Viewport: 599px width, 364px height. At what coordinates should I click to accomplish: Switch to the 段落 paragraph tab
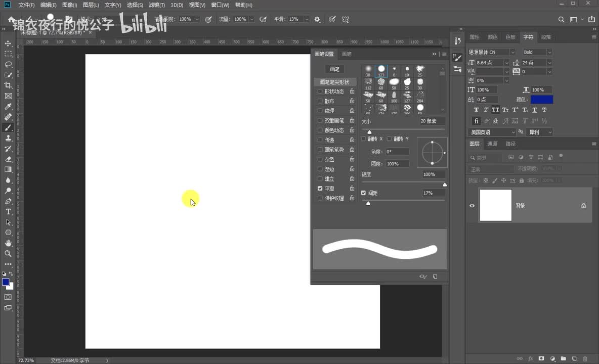tap(546, 37)
